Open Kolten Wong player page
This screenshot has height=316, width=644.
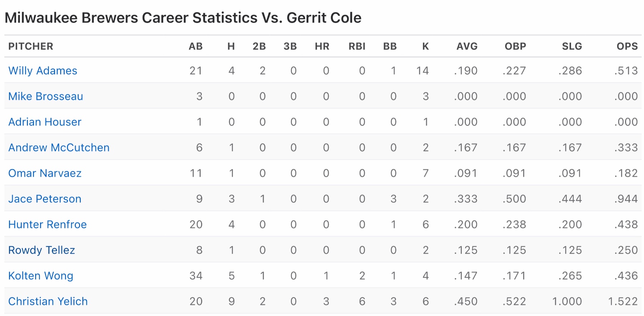click(x=41, y=276)
